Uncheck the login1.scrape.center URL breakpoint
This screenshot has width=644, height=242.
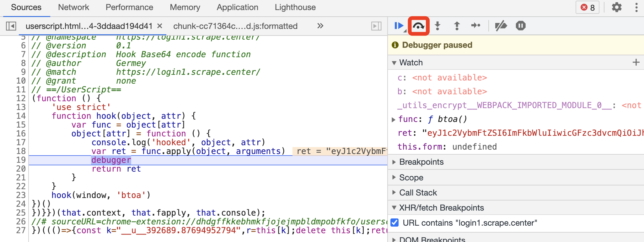[x=395, y=223]
